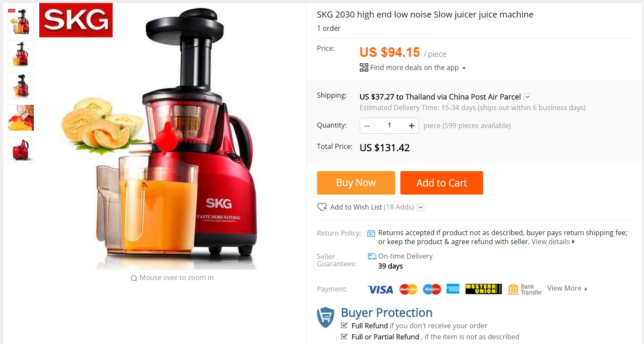Click the Full Refund checkmark box
The image size is (644, 344).
pyautogui.click(x=344, y=325)
